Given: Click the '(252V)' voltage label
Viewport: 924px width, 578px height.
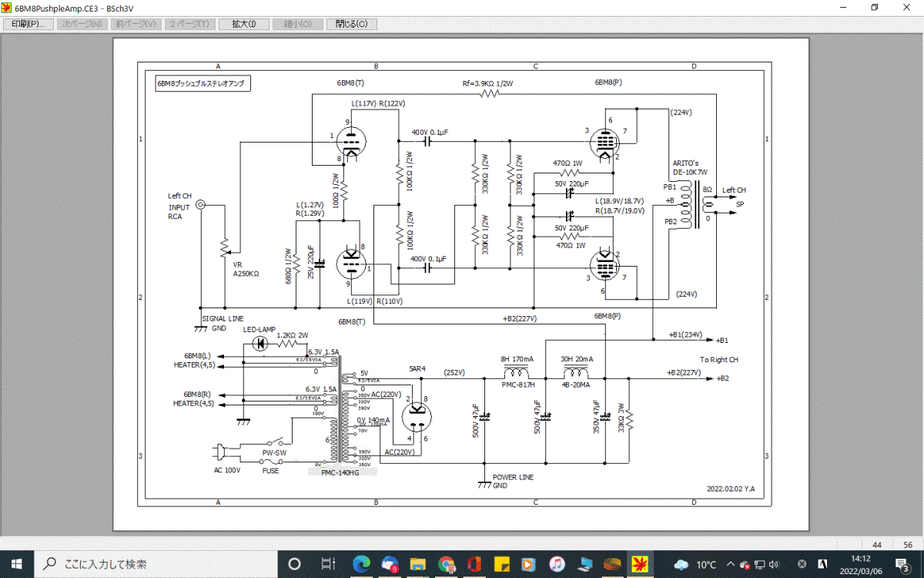Looking at the screenshot, I should 454,373.
